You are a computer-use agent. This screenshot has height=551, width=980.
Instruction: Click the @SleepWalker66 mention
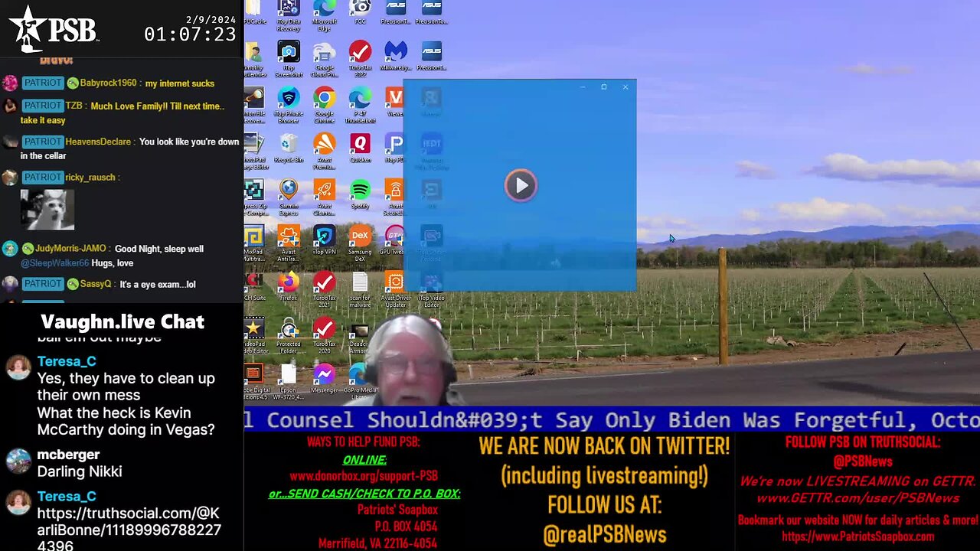click(x=54, y=263)
